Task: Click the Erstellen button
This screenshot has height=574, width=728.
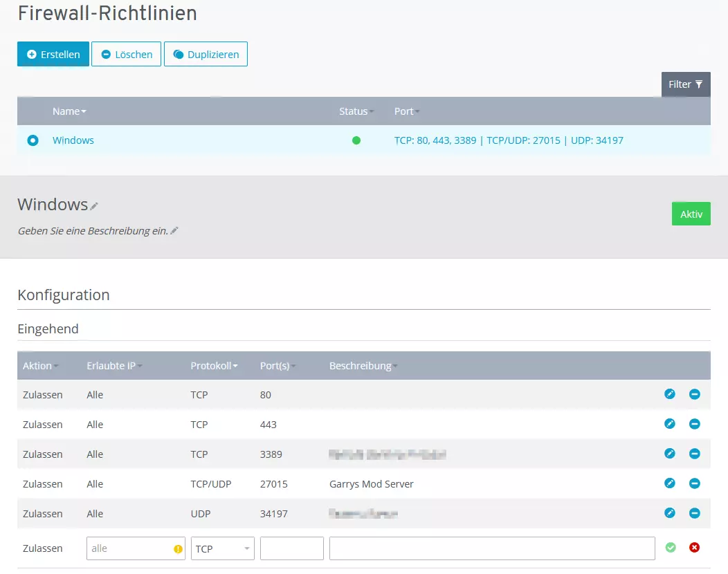Action: tap(53, 55)
